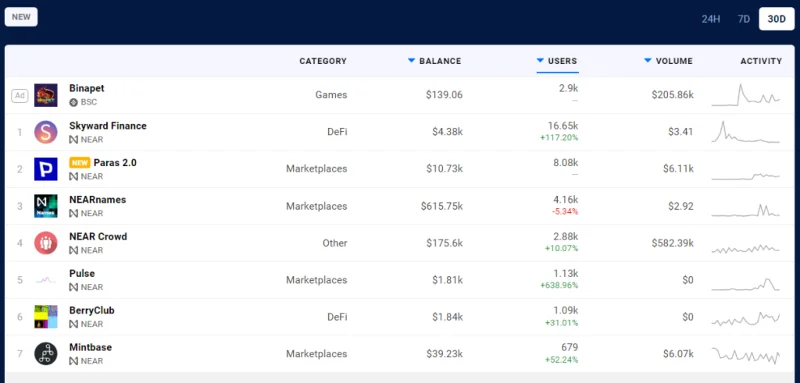Image resolution: width=800 pixels, height=383 pixels.
Task: Click the NEAR Crowd logo
Action: (46, 243)
